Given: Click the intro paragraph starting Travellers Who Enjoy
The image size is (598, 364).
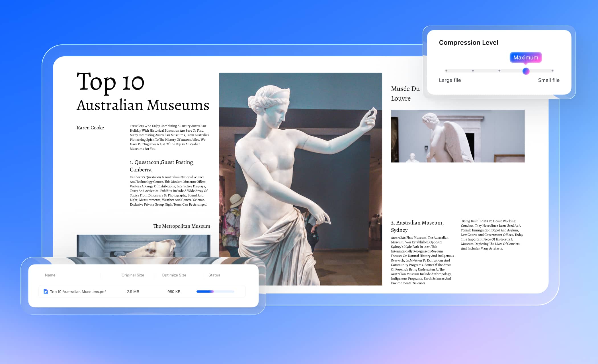Looking at the screenshot, I should tap(170, 137).
